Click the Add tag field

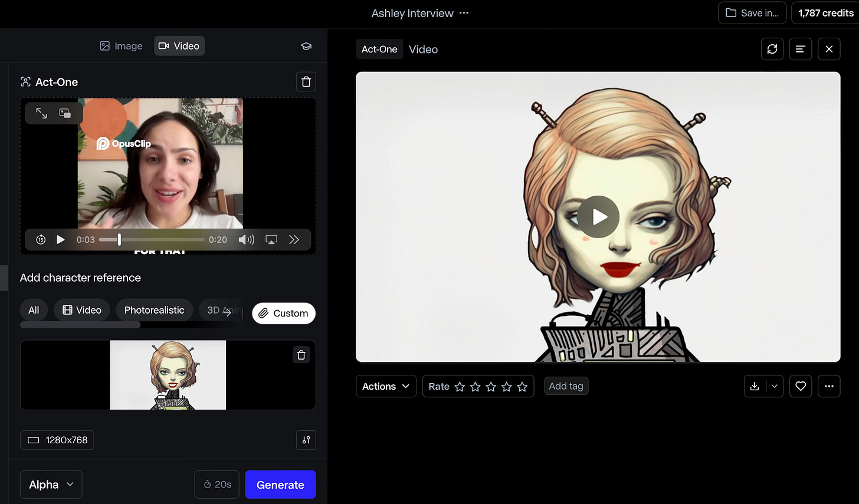point(566,386)
